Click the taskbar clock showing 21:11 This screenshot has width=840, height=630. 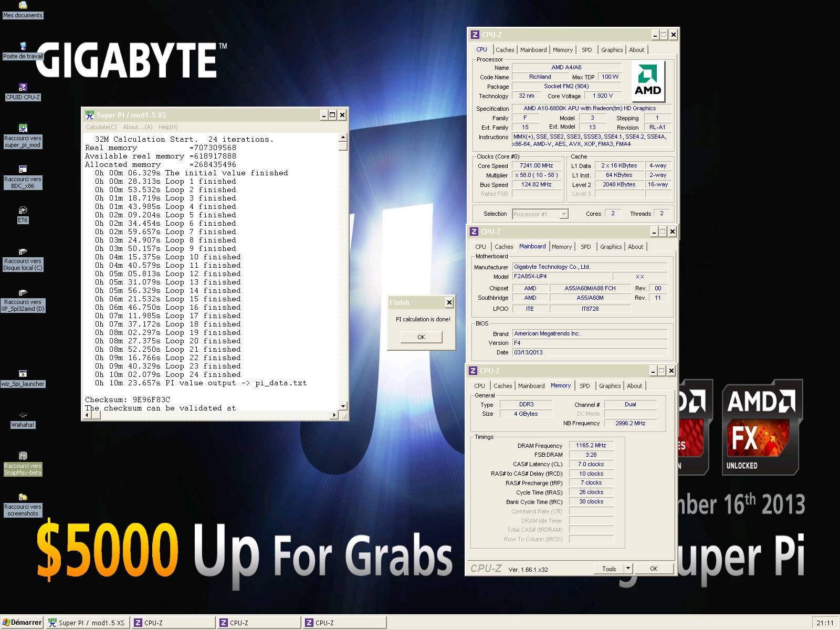825,623
